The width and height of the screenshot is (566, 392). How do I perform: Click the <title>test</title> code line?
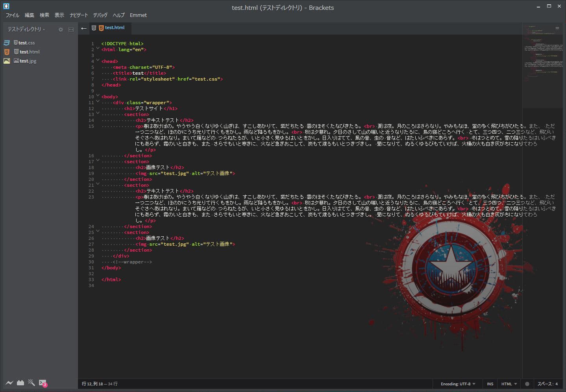click(139, 73)
